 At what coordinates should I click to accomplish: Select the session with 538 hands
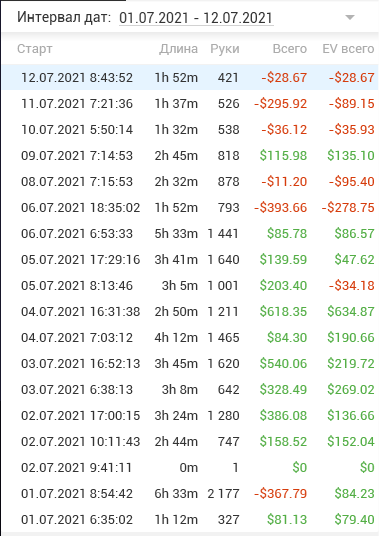[190, 129]
